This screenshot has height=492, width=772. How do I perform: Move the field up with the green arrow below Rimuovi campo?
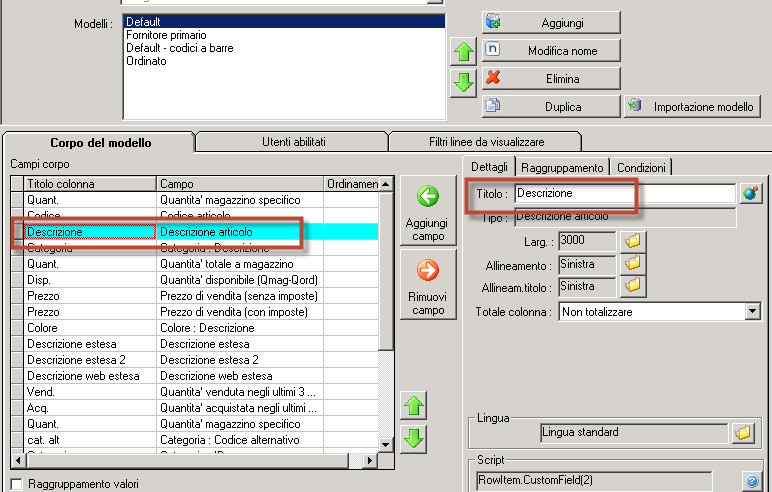(x=414, y=406)
